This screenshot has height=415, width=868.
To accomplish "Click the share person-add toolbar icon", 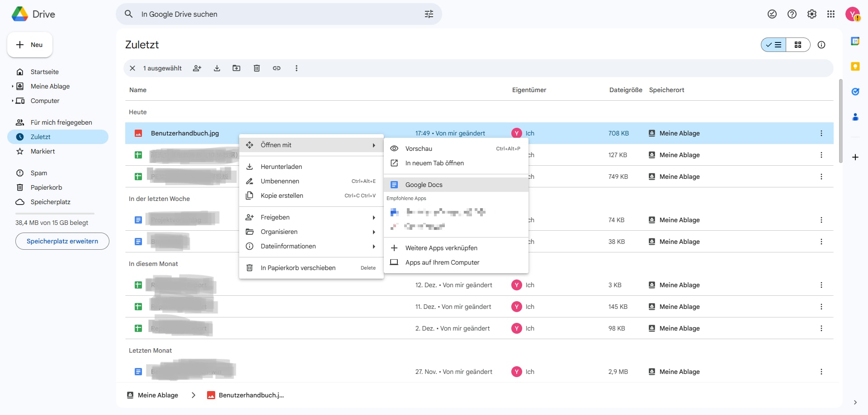I will [x=197, y=68].
